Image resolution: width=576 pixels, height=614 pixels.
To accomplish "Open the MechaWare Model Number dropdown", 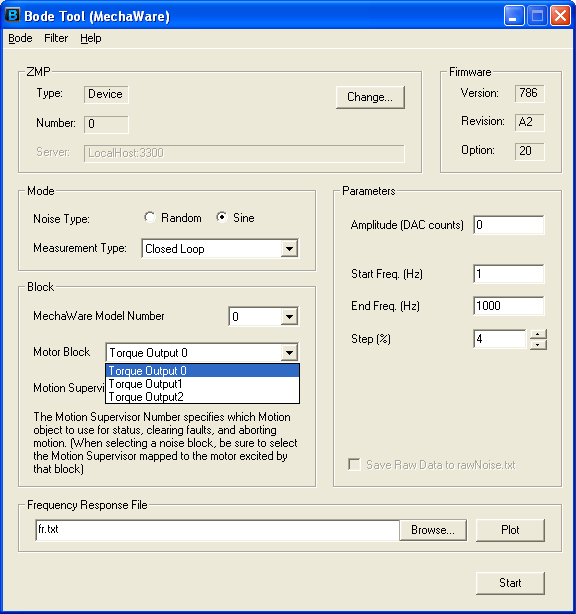I will tap(289, 316).
